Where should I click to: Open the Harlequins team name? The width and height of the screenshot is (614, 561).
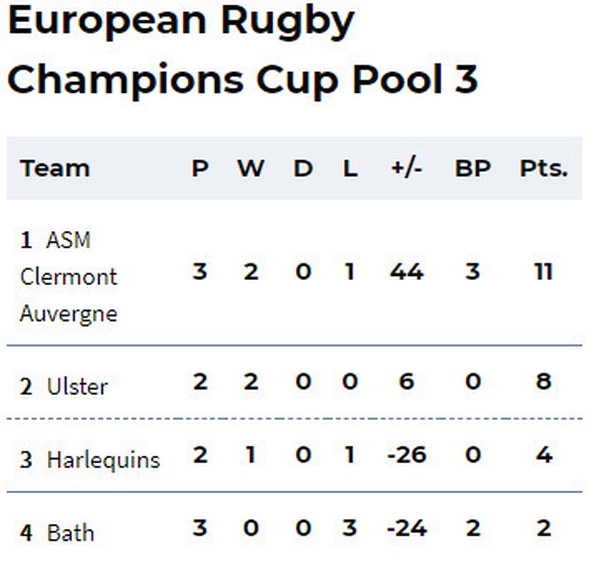[x=103, y=460]
